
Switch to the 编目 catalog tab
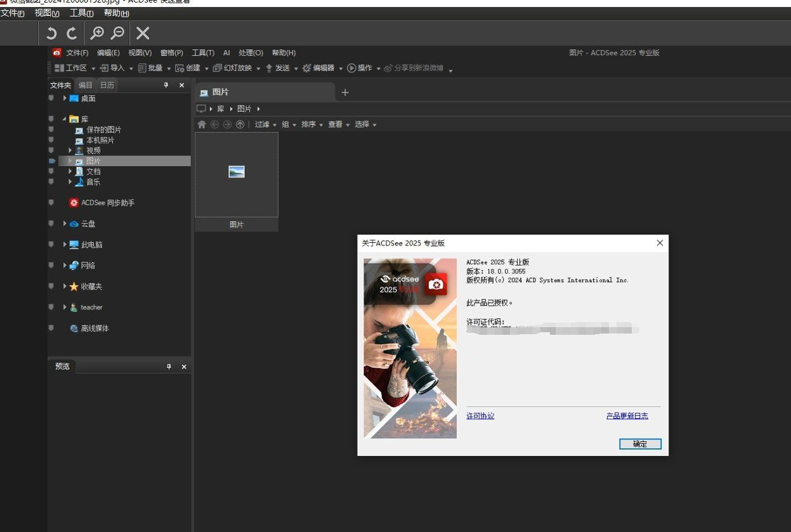click(x=86, y=85)
